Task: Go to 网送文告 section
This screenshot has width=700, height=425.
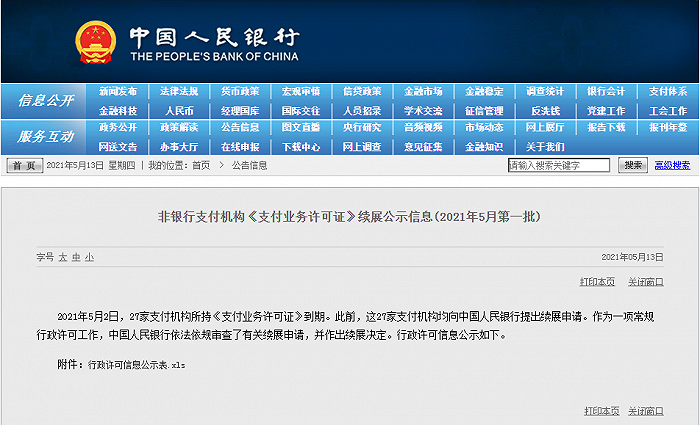Action: click(118, 147)
